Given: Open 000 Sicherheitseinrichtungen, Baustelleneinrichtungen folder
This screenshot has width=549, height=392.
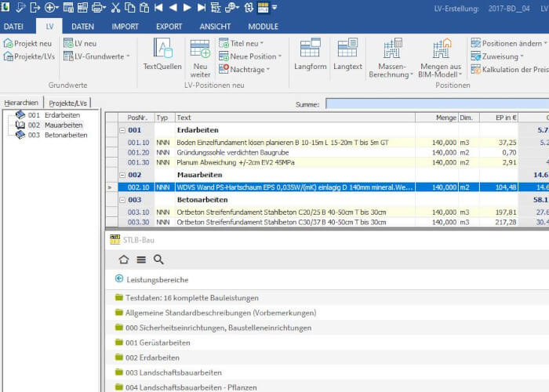Looking at the screenshot, I should pos(213,328).
